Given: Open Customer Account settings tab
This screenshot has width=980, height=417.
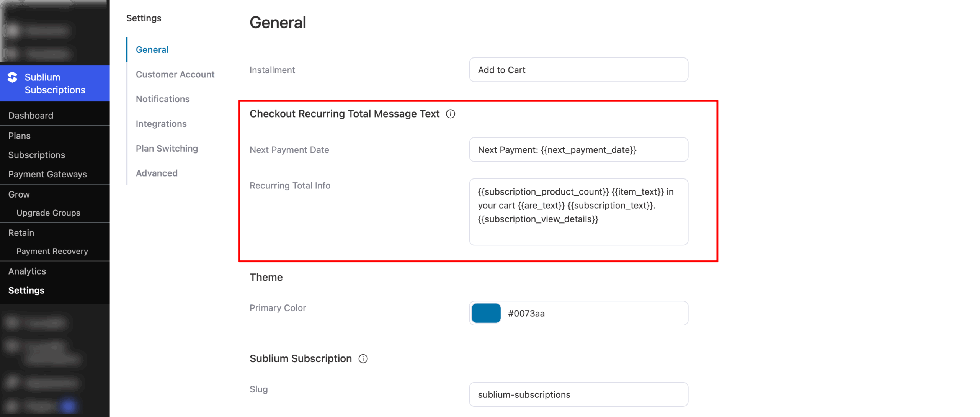Looking at the screenshot, I should [x=175, y=74].
